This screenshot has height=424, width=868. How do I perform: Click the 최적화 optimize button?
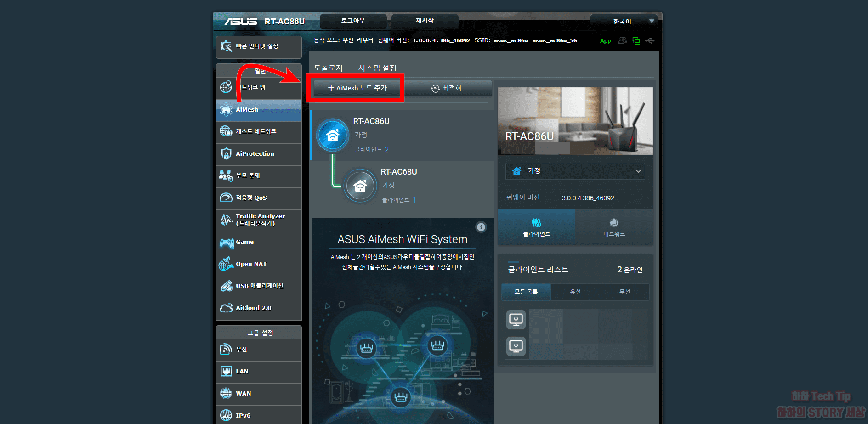coord(447,88)
